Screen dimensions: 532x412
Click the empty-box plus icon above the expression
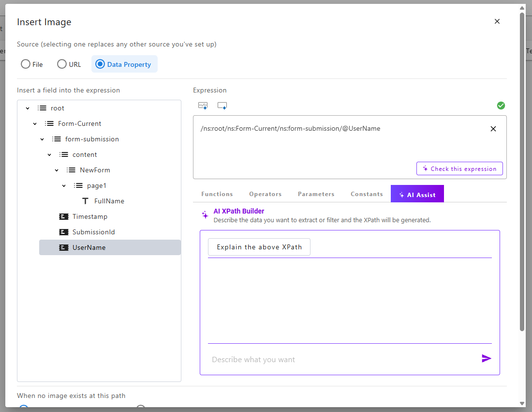click(x=222, y=106)
